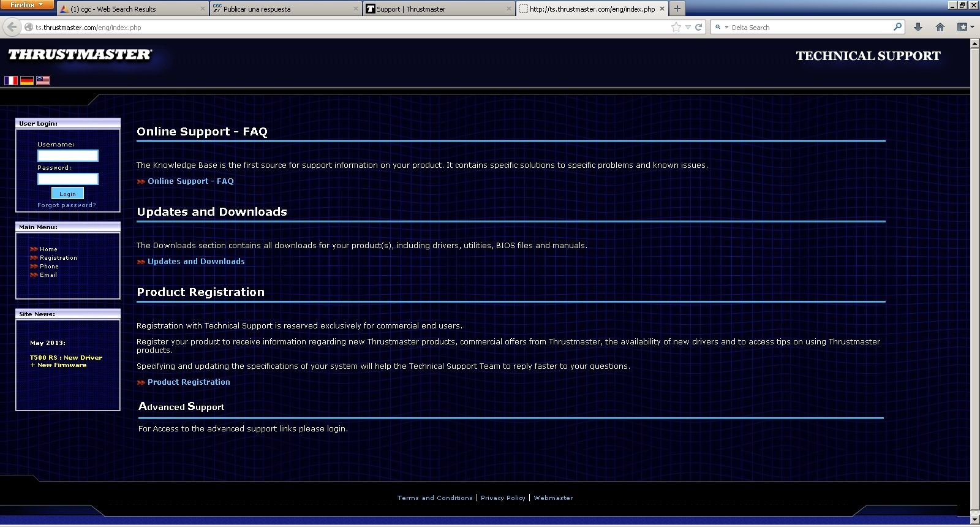The image size is (980, 527).
Task: Open Phone in the Main Menu
Action: tap(49, 267)
